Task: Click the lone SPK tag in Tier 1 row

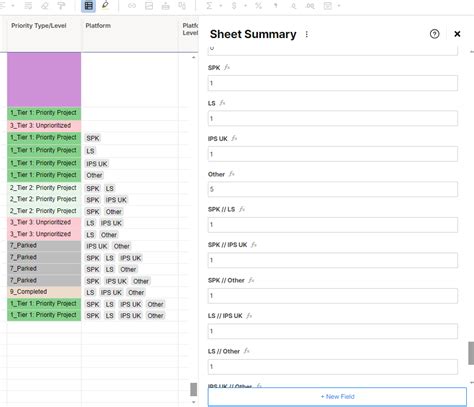Action: point(93,138)
